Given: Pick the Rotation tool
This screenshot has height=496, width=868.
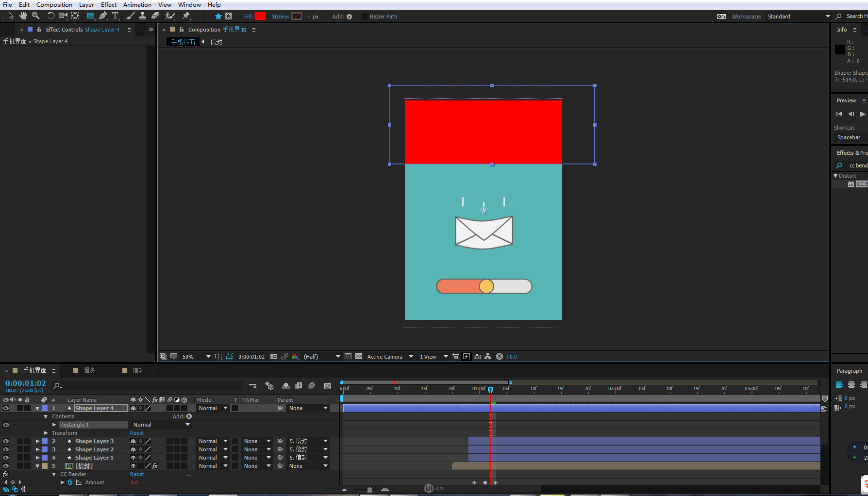Looking at the screenshot, I should pyautogui.click(x=50, y=16).
